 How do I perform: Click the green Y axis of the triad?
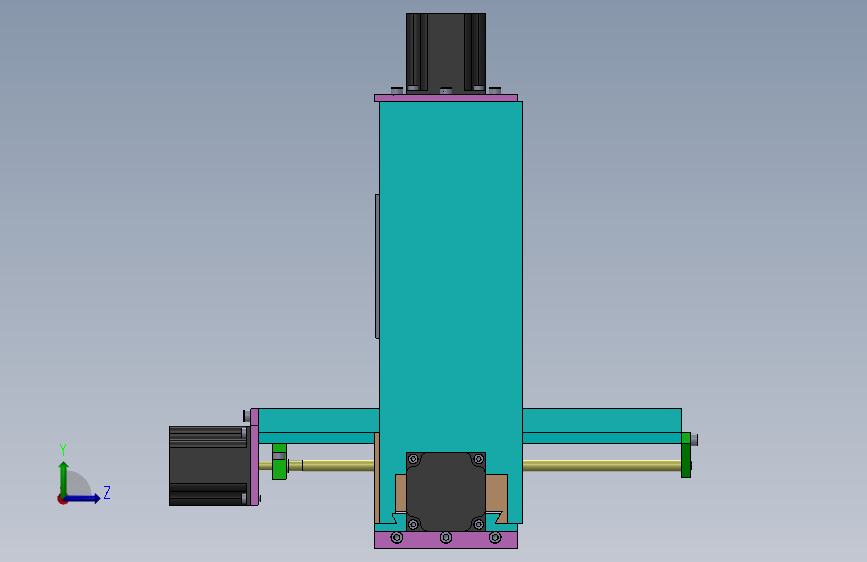(x=63, y=478)
